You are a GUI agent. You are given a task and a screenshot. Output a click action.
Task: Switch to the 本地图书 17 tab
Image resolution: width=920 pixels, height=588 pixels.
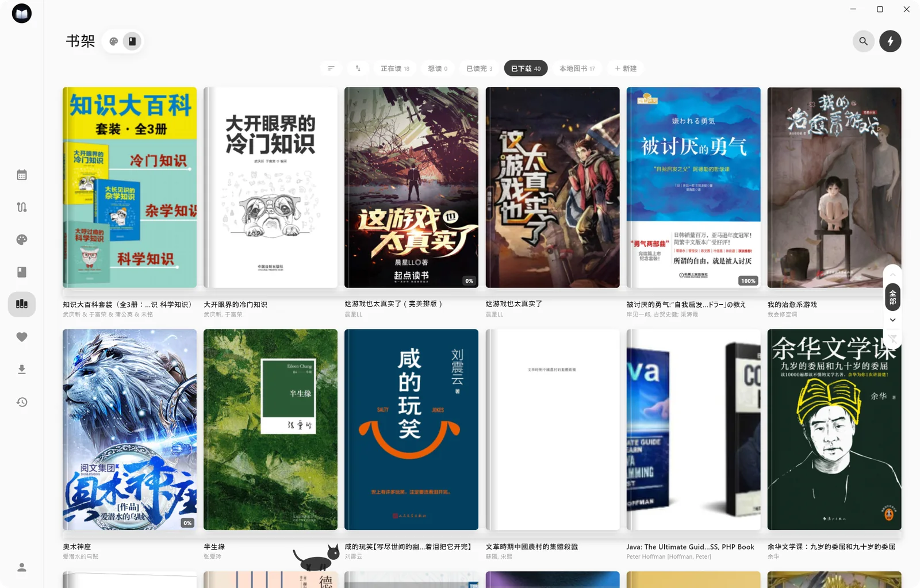(x=577, y=68)
